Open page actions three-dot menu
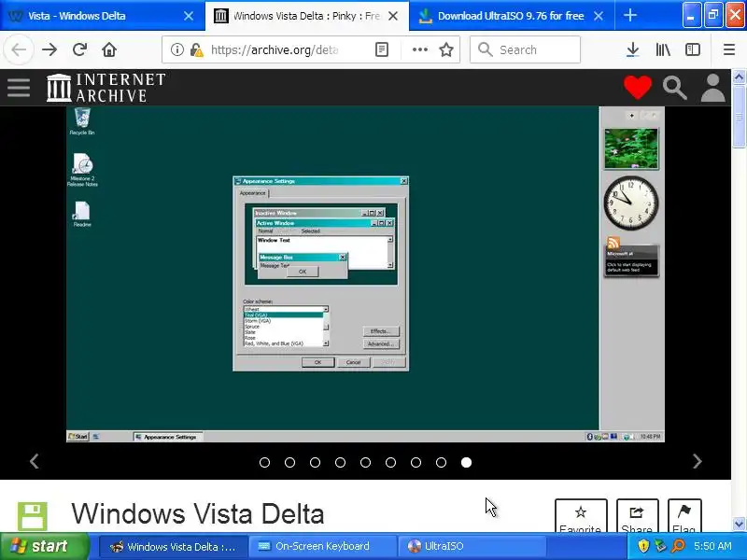The height and width of the screenshot is (560, 747). (x=419, y=49)
